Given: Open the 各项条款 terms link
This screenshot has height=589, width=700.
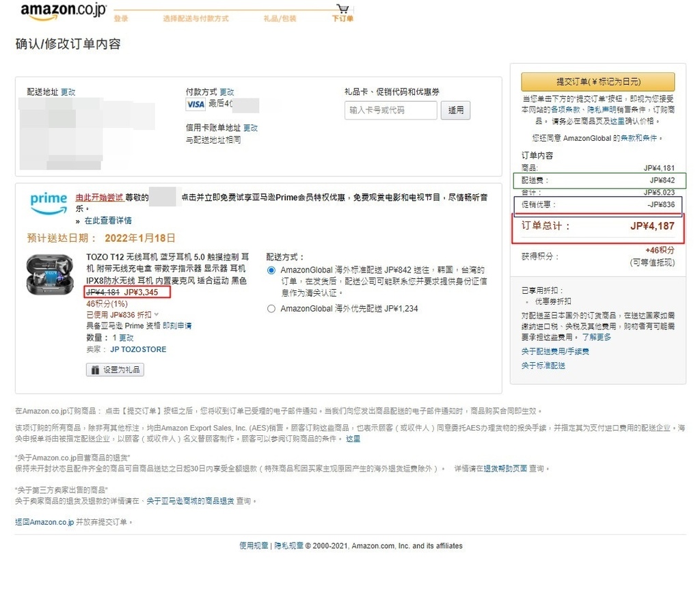Looking at the screenshot, I should pyautogui.click(x=565, y=109).
